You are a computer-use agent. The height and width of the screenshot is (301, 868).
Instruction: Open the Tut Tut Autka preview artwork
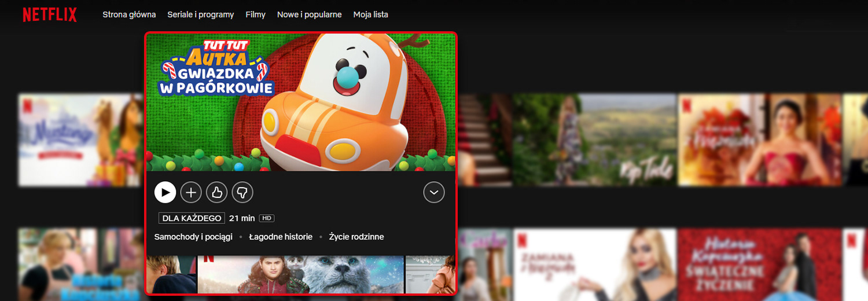tap(300, 102)
